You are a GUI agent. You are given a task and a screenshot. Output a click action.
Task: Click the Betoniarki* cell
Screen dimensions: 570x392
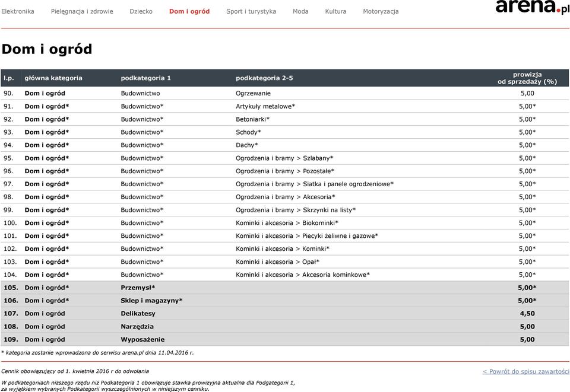pos(253,119)
